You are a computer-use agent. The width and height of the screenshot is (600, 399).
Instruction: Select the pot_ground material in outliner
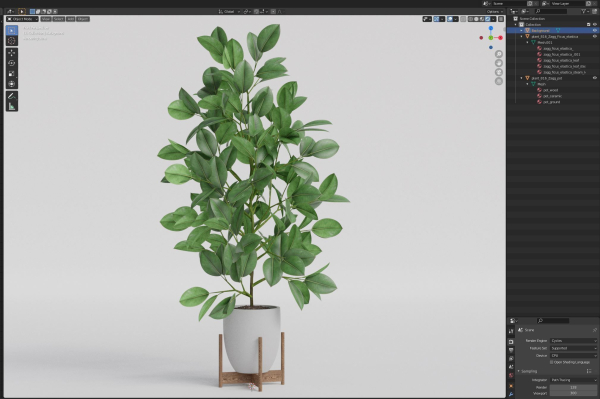(552, 102)
